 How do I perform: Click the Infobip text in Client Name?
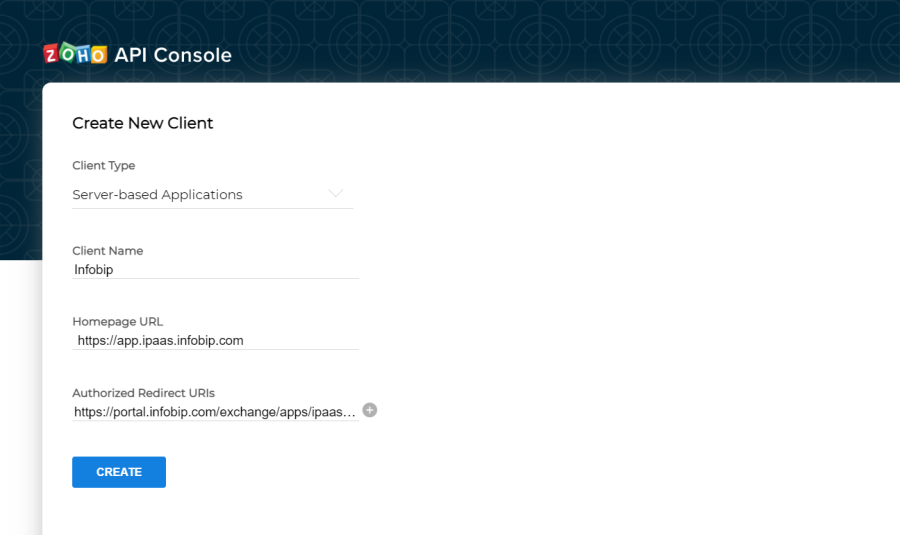point(95,269)
